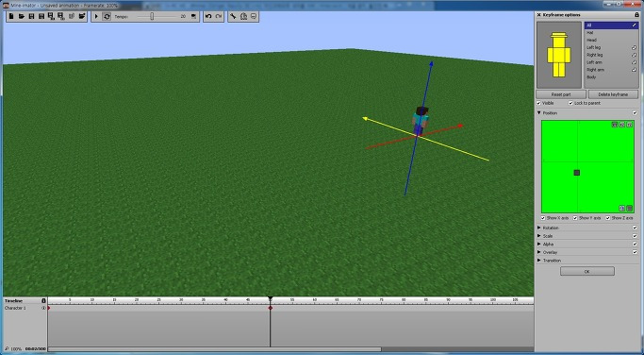Image resolution: width=644 pixels, height=355 pixels.
Task: Expand the Transition section
Action: tap(538, 261)
